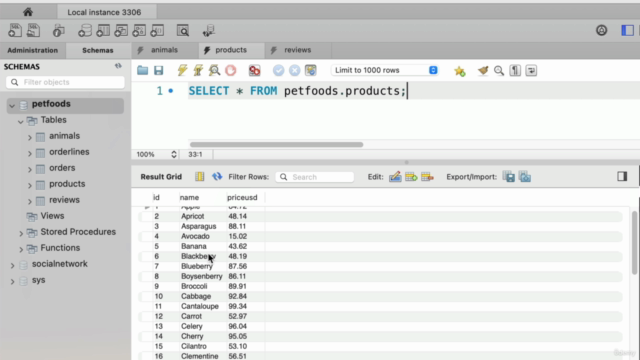Expand the orderlines table
Viewport: 640px width, 360px height.
pos(29,153)
